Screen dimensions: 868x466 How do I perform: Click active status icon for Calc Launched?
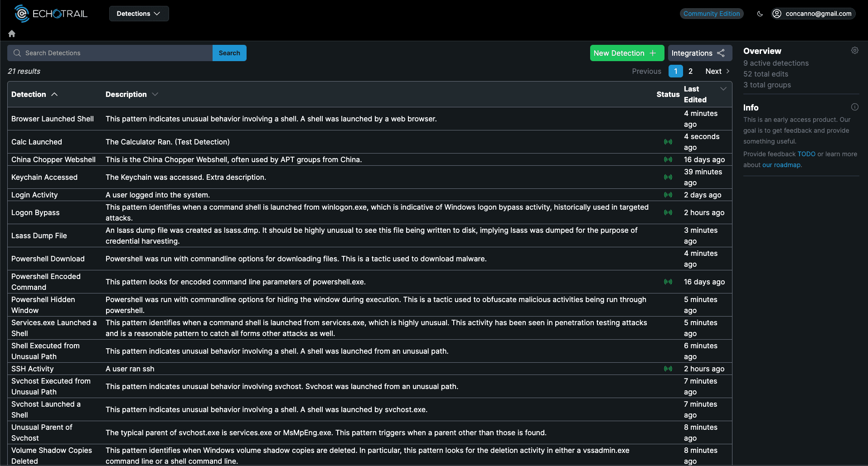pyautogui.click(x=668, y=142)
